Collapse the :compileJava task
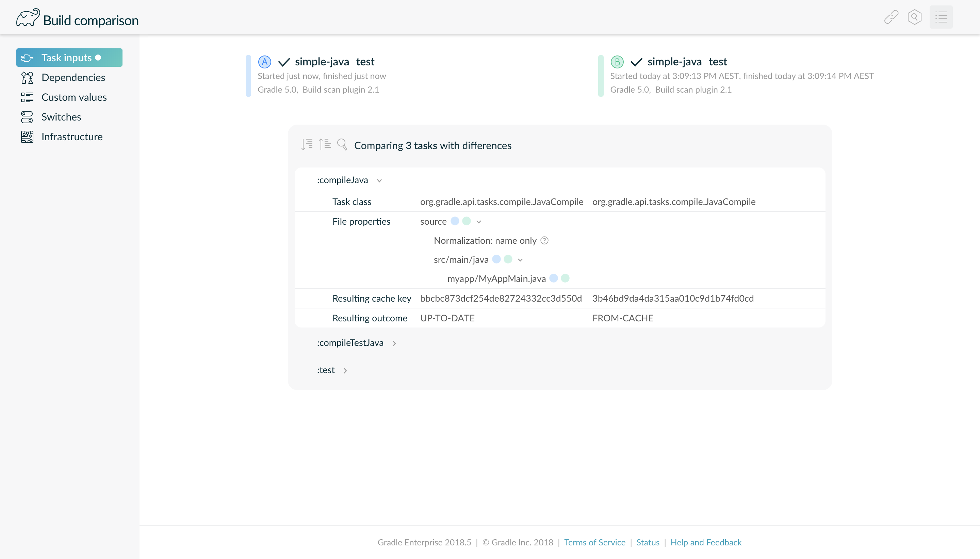The width and height of the screenshot is (980, 559). 379,181
